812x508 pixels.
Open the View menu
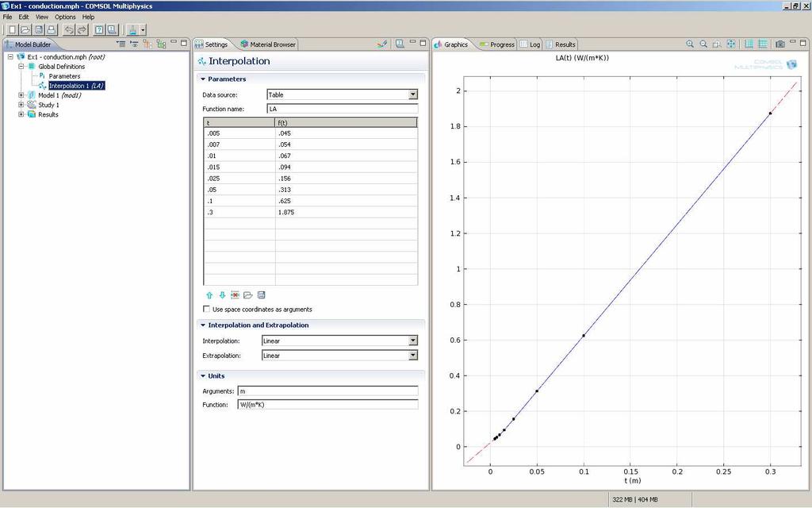coord(42,17)
